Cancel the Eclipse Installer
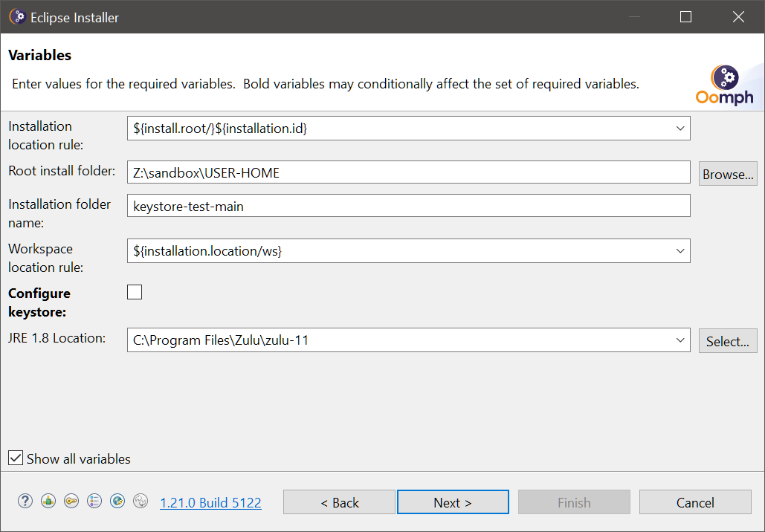This screenshot has height=532, width=765. pyautogui.click(x=695, y=502)
